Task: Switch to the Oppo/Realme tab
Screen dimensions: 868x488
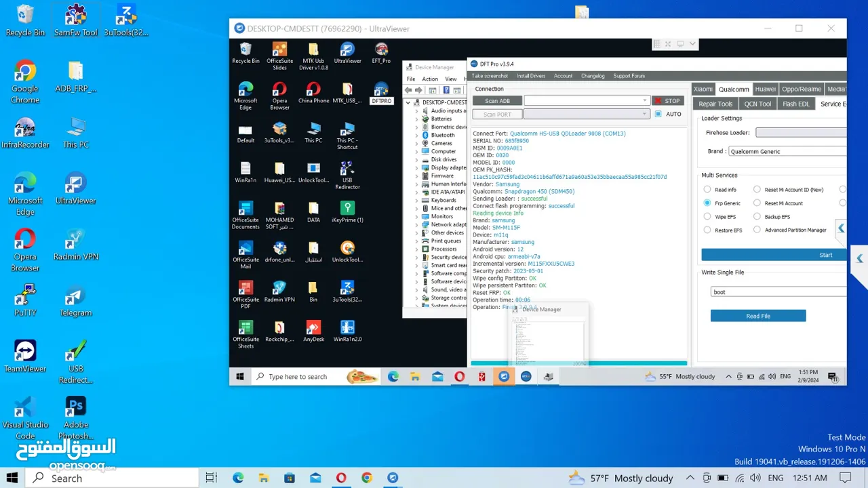Action: point(801,89)
